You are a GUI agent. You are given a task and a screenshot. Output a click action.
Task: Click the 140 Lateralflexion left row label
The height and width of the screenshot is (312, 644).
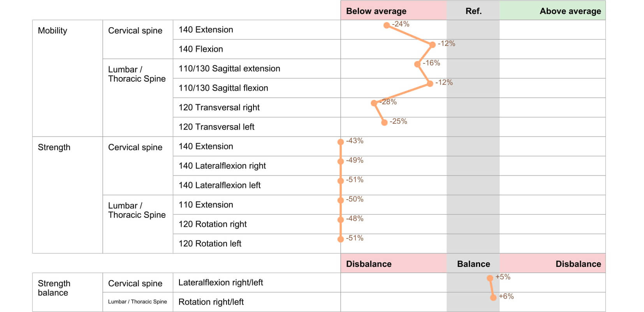coord(220,185)
